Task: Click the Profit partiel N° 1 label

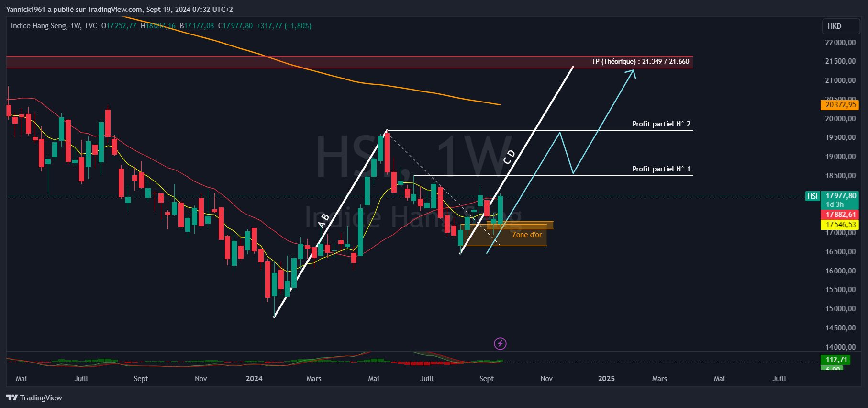Action: pyautogui.click(x=661, y=169)
